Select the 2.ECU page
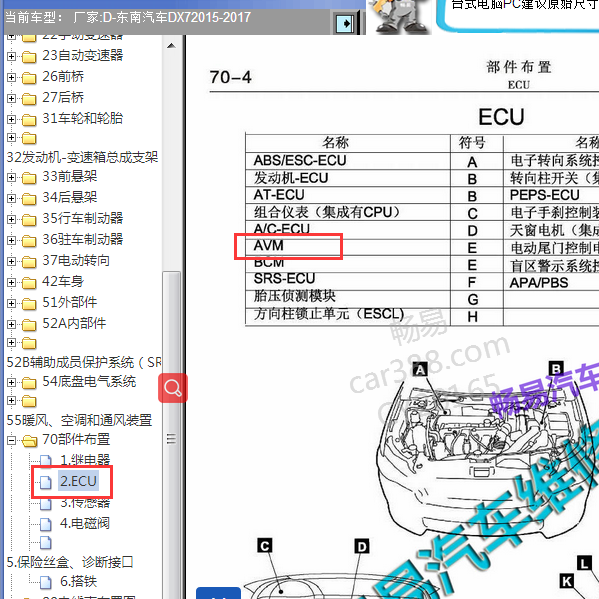The image size is (599, 599). tap(78, 481)
